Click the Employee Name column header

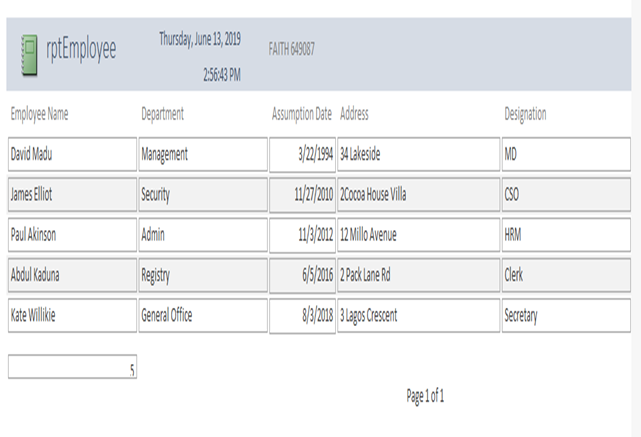39,114
